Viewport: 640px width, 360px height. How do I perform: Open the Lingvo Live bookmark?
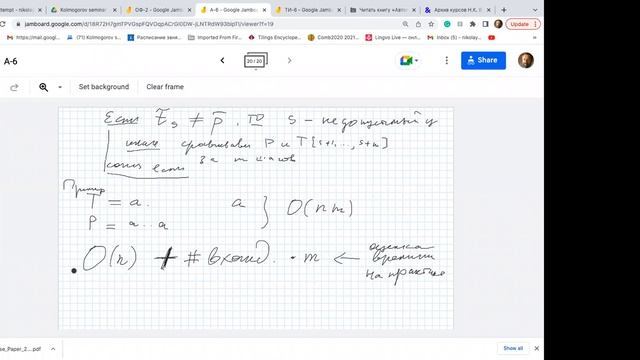393,38
